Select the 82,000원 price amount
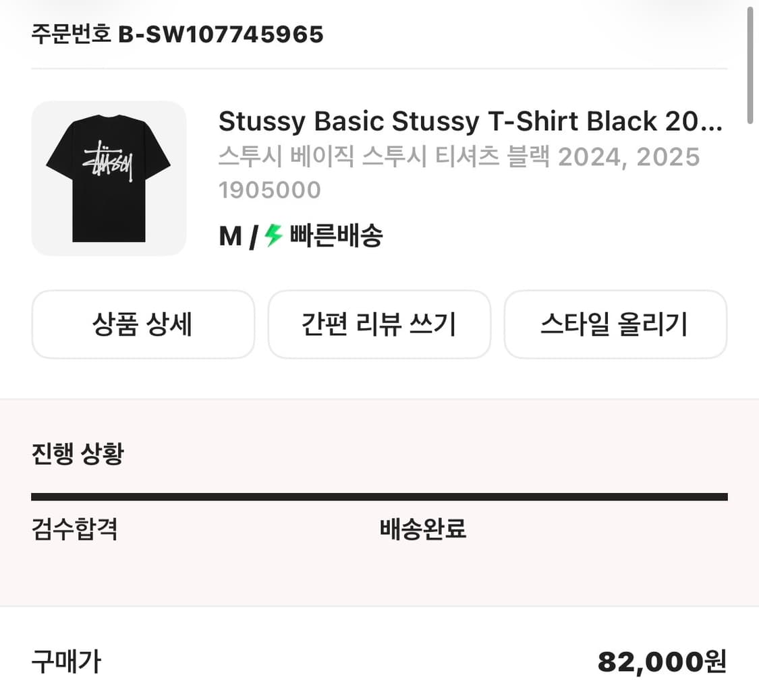 [662, 662]
